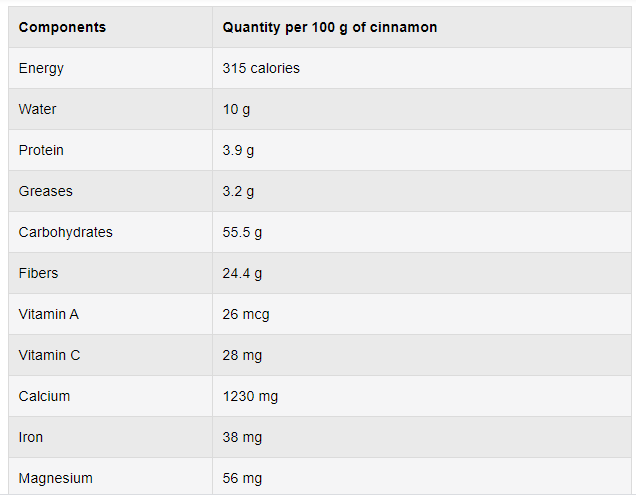Select the Water row label
Viewport: 636px width, 499px height.
(37, 109)
